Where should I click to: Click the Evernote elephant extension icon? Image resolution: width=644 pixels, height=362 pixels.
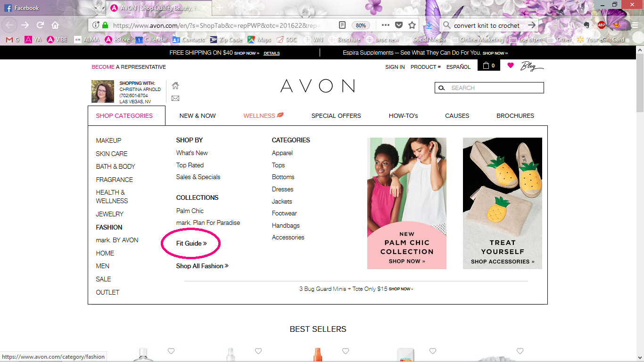click(586, 25)
